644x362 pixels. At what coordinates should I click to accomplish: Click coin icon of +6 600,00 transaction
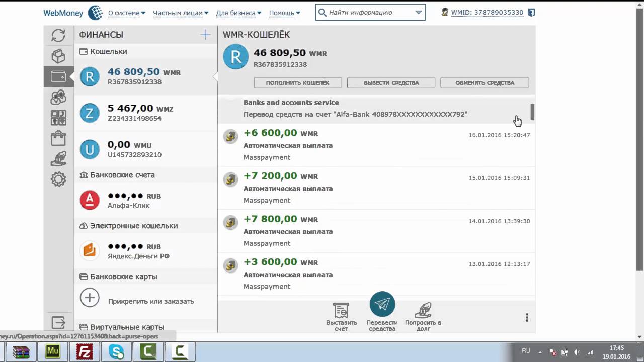pyautogui.click(x=230, y=136)
